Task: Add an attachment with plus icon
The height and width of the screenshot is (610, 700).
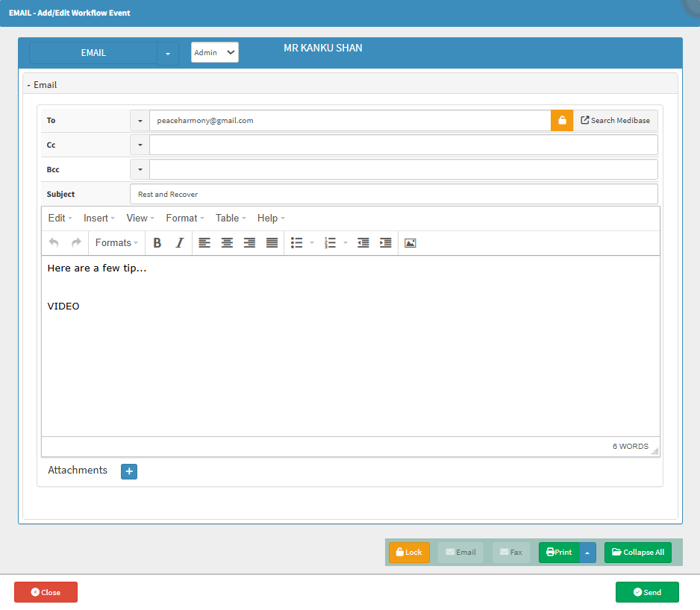Action: [x=129, y=471]
